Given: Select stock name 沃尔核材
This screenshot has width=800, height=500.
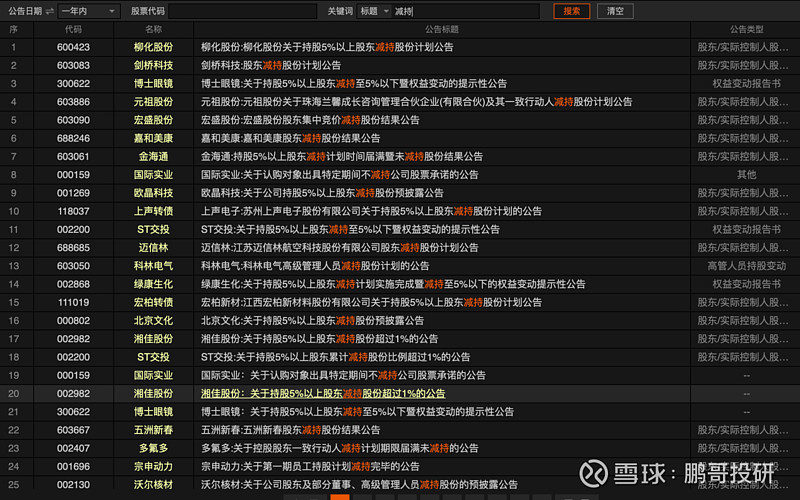Looking at the screenshot, I should coord(154,485).
